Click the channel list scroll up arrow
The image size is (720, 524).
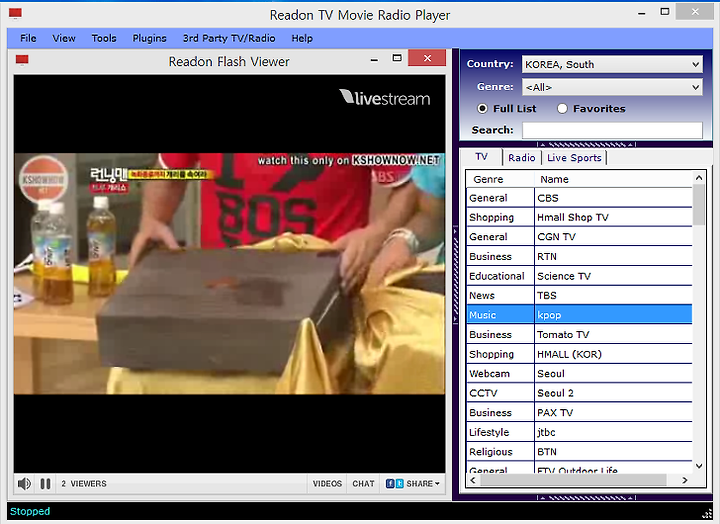point(699,178)
